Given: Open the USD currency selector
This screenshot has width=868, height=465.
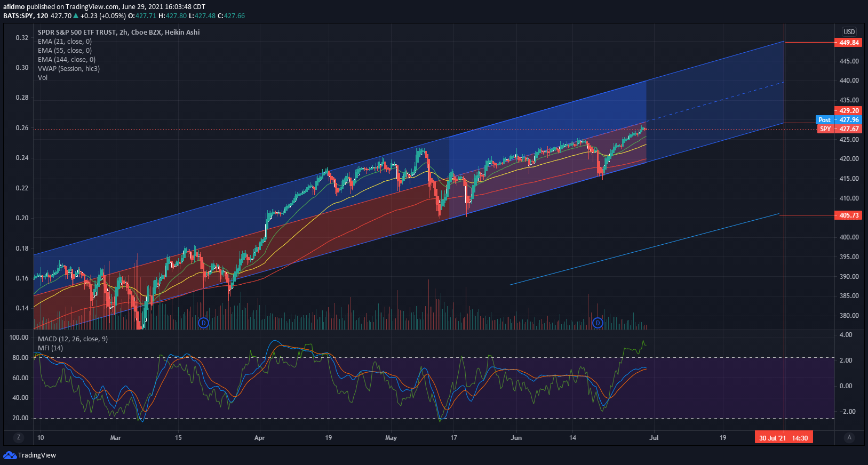Looking at the screenshot, I should coord(849,32).
